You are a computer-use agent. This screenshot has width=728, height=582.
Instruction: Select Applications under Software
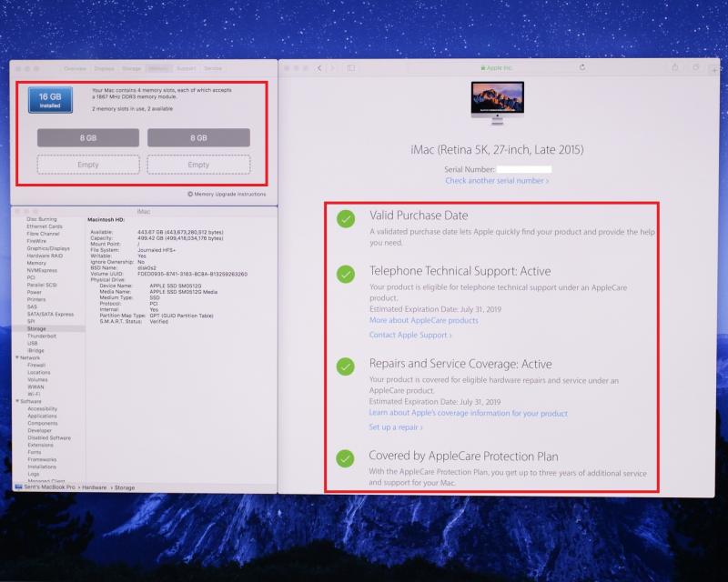(42, 416)
